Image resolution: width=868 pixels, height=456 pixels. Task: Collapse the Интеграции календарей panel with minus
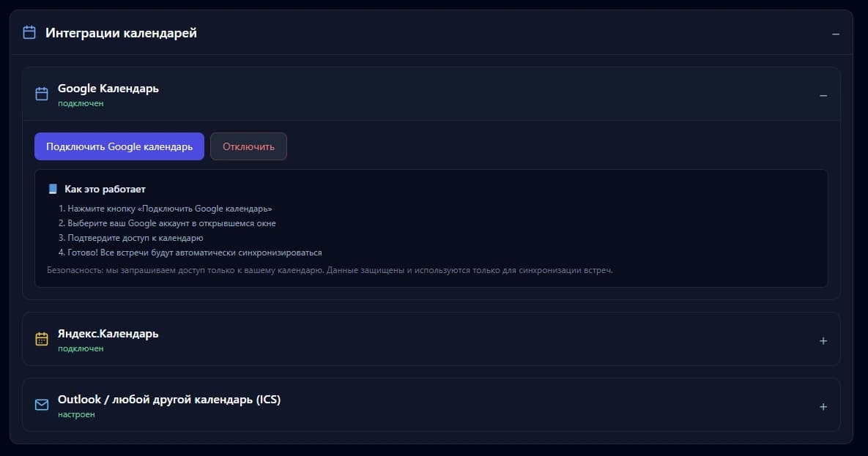point(836,34)
